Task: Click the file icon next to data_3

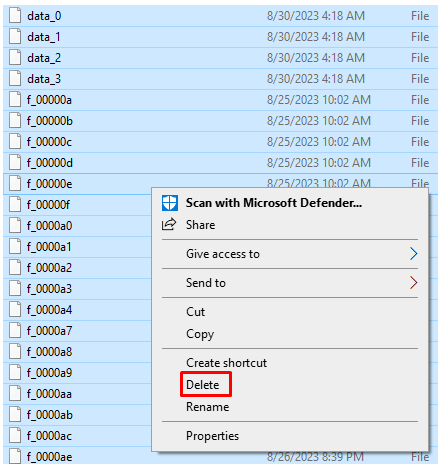Action: 15,79
